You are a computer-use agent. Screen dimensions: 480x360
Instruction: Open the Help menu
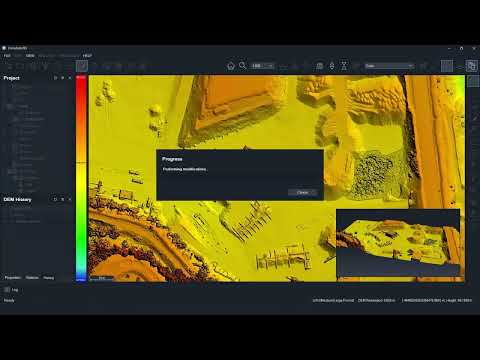tap(87, 56)
